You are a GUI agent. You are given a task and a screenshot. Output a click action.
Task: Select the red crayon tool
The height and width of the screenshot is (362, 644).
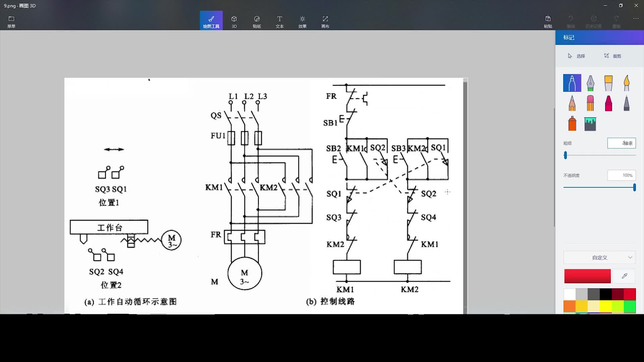point(608,103)
